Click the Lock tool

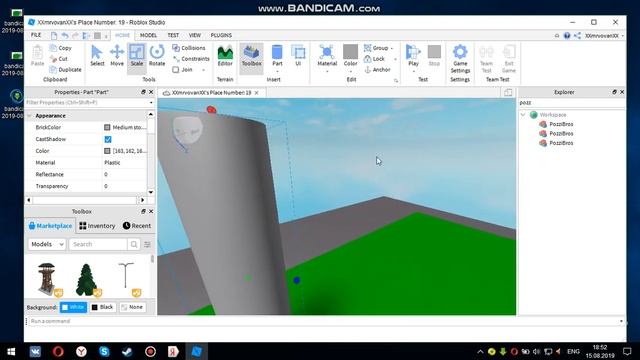(374, 59)
